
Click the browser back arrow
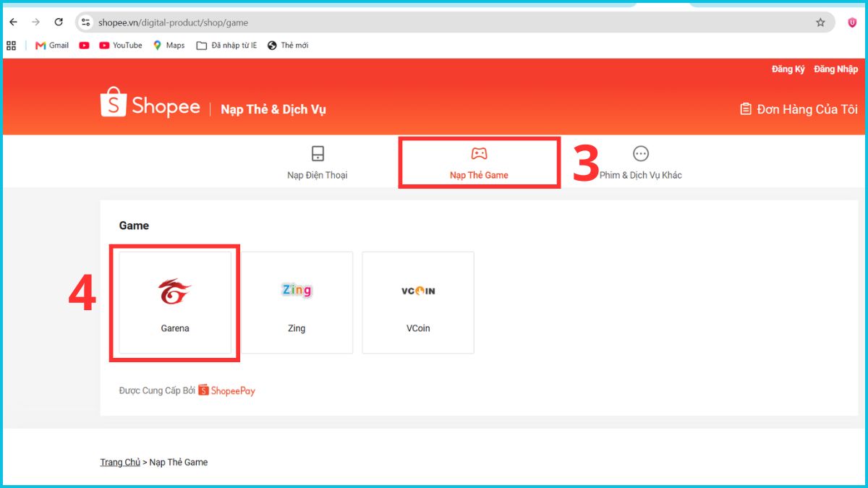click(13, 22)
